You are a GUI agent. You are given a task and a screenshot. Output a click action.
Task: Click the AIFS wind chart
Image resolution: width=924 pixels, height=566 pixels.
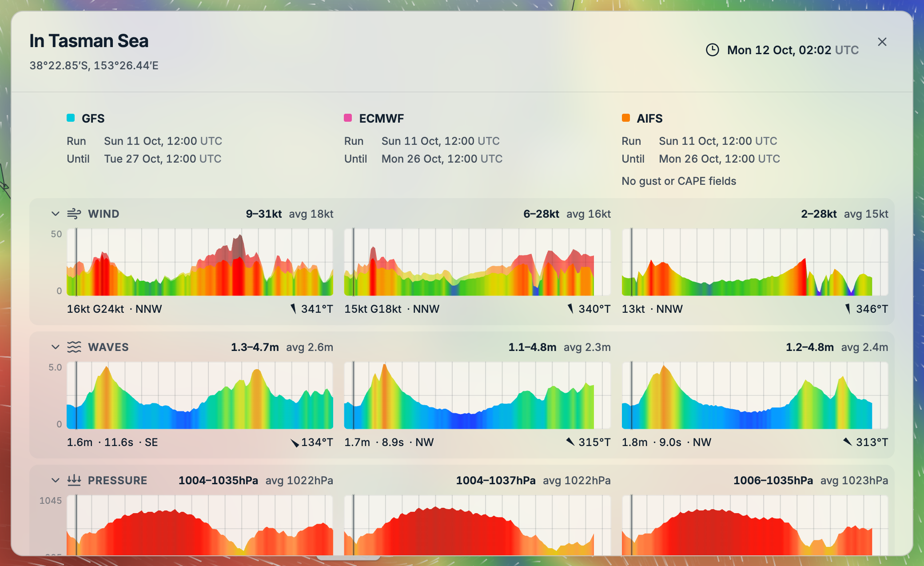pos(755,262)
